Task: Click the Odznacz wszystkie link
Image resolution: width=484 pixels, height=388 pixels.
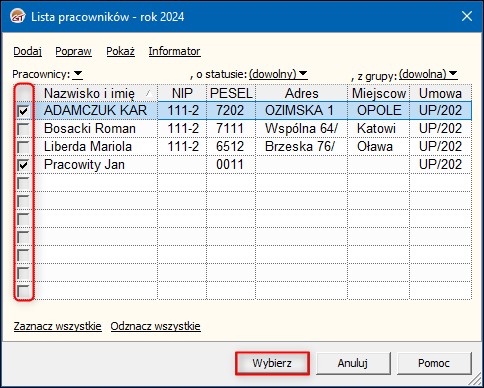Action: 156,326
